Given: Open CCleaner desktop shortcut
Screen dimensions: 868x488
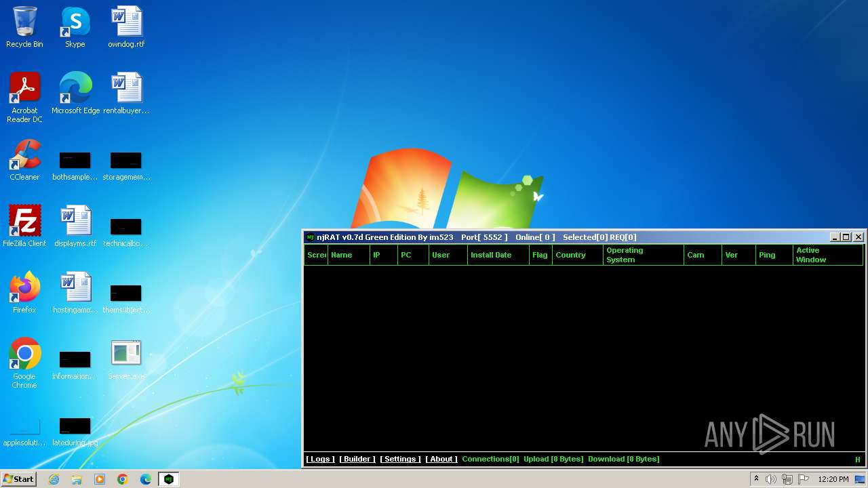Looking at the screenshot, I should 24,160.
